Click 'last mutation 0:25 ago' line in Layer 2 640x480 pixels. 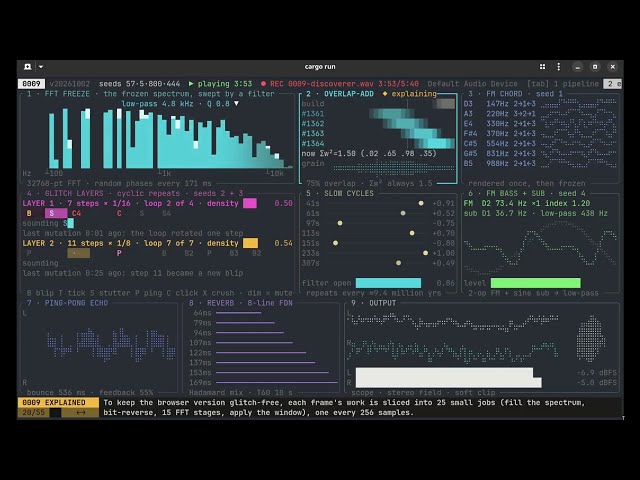[133, 273]
